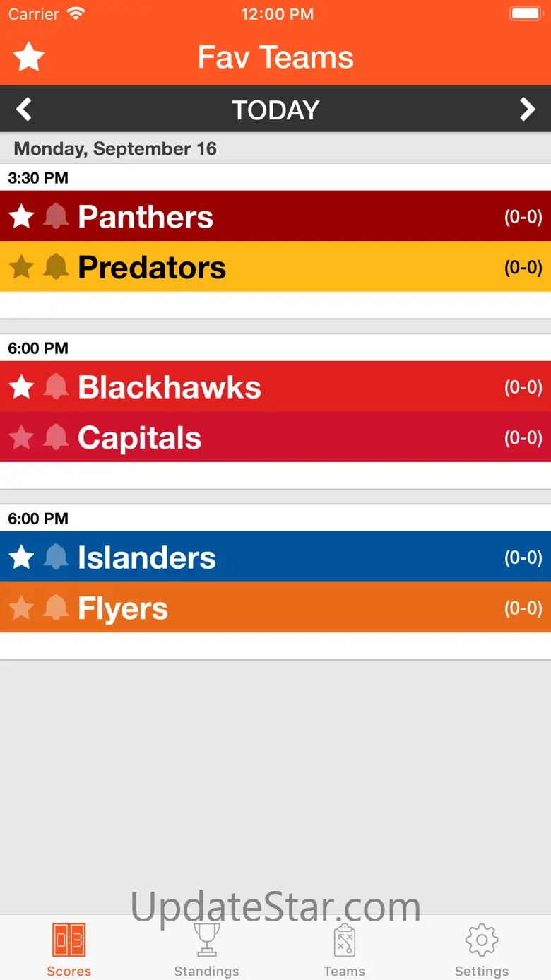The image size is (551, 980).
Task: Toggle favorite star for Panthers
Action: tap(22, 217)
